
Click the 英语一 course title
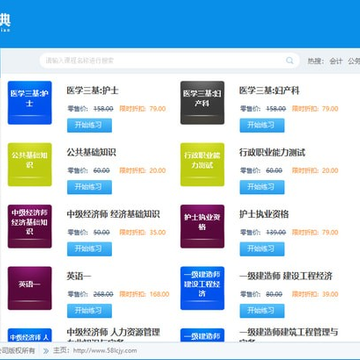[79, 276]
